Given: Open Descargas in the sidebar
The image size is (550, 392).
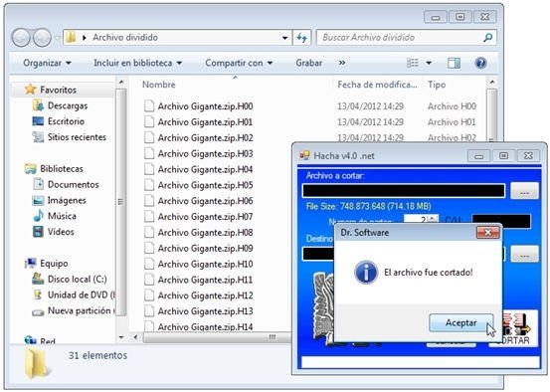Looking at the screenshot, I should (x=68, y=105).
